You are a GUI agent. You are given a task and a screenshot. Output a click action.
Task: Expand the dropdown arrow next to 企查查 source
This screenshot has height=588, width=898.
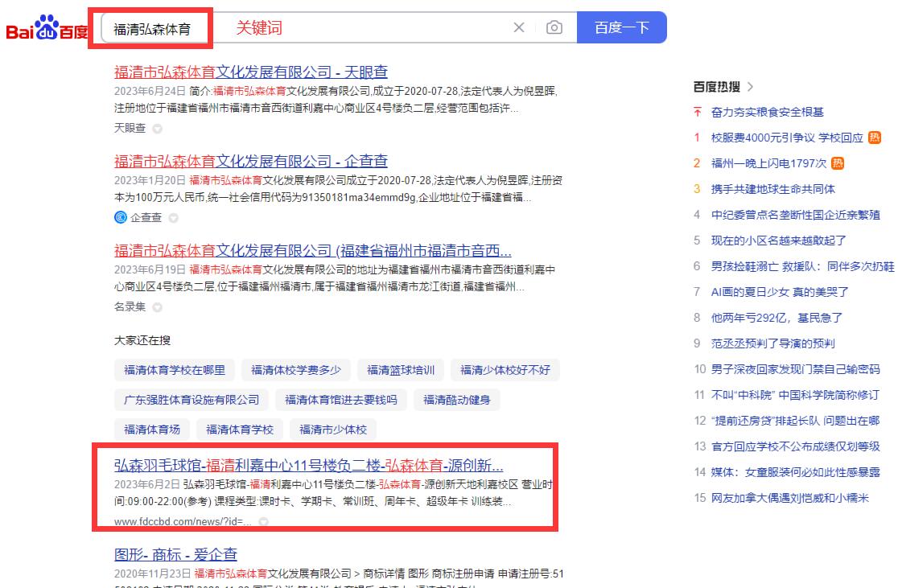173,218
